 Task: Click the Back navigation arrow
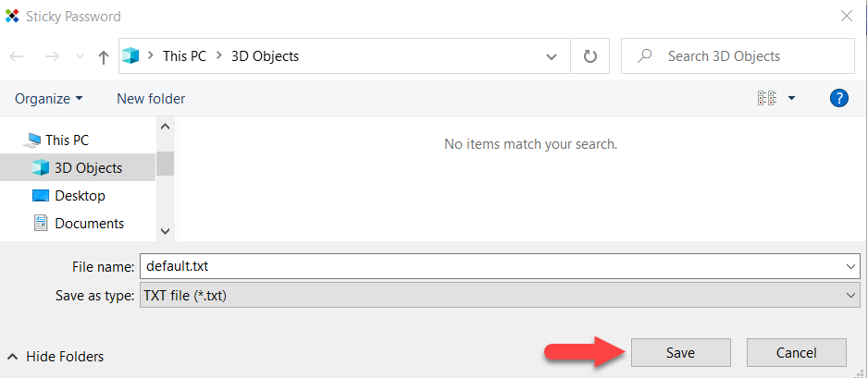pos(17,56)
